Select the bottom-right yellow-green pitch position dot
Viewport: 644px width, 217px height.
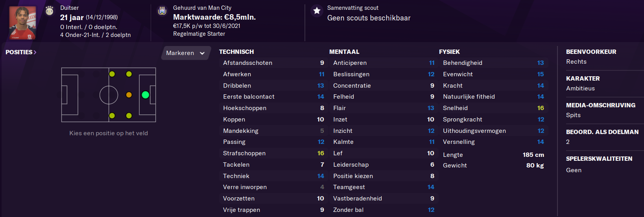coord(129,116)
